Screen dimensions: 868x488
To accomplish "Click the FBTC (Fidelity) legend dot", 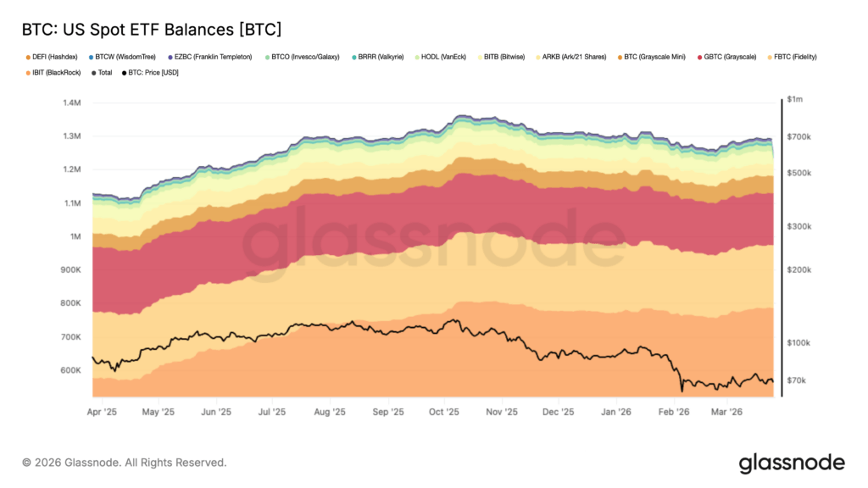I will pos(768,57).
